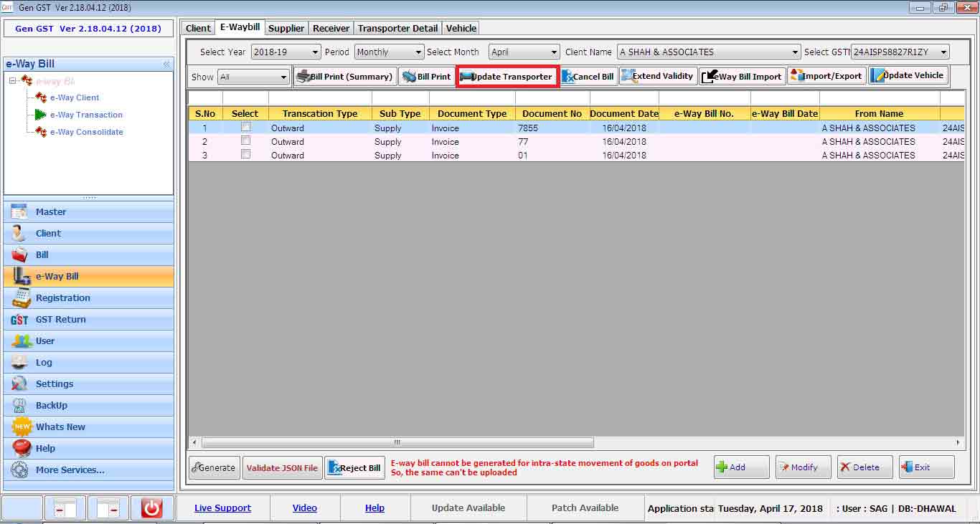Screen dimensions: 980x524
Task: Tick the checkbox for row 1
Action: [x=245, y=128]
